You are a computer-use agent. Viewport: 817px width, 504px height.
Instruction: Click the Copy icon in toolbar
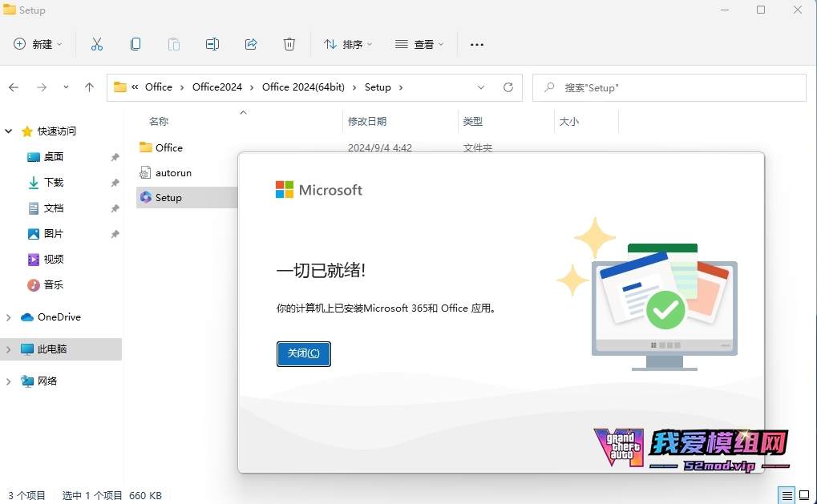click(x=135, y=44)
